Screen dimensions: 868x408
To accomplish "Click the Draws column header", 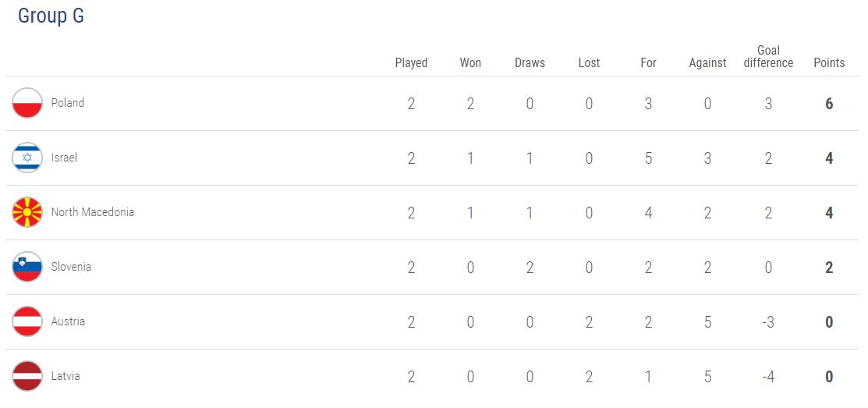I will (x=530, y=63).
